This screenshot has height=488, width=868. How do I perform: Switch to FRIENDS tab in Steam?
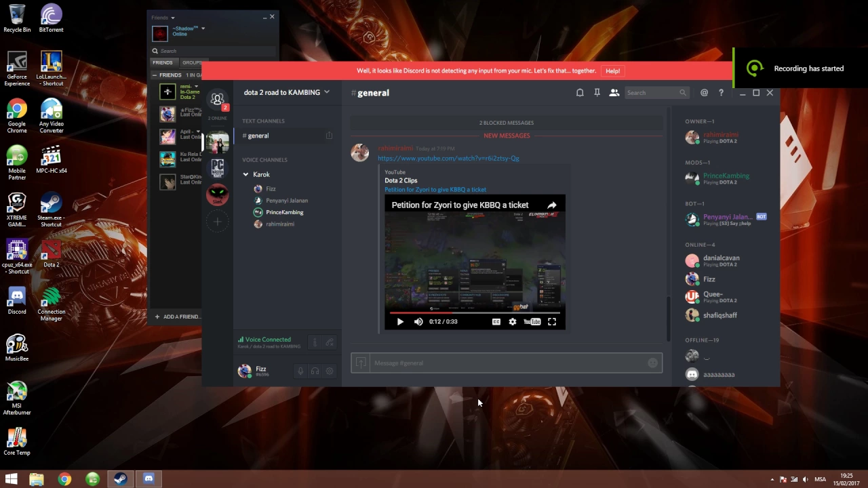pyautogui.click(x=163, y=62)
